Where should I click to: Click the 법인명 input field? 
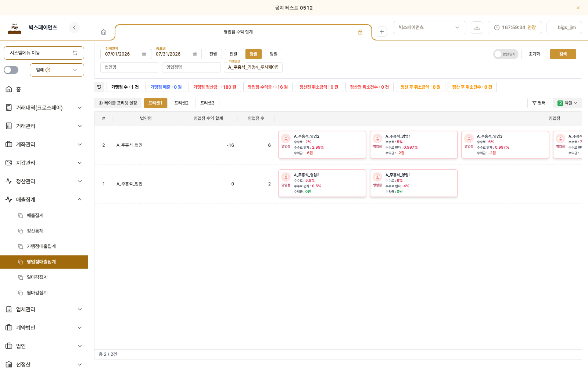click(x=130, y=67)
